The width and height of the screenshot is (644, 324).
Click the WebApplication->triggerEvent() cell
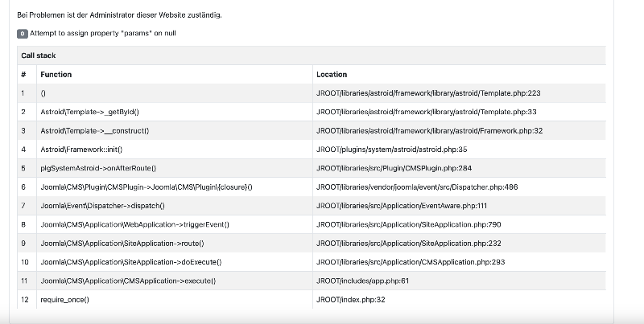click(x=175, y=224)
